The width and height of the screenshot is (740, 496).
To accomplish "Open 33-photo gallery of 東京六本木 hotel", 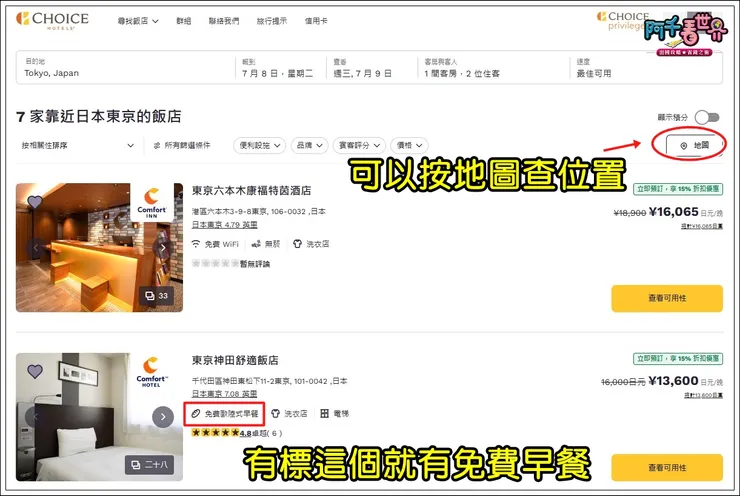I will pos(156,296).
